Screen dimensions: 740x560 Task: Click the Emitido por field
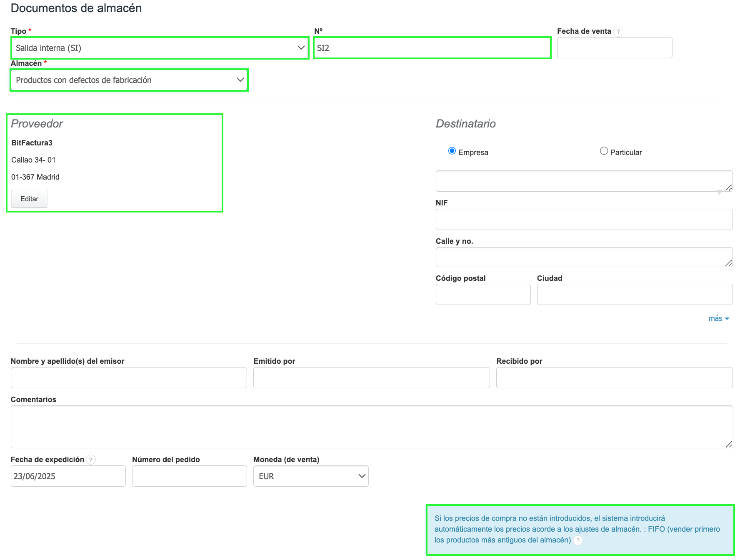click(x=371, y=378)
